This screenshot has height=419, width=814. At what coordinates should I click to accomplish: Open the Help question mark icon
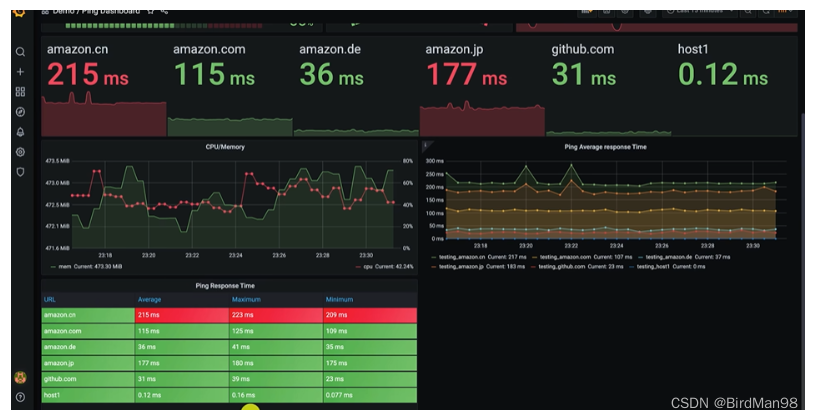(x=20, y=397)
